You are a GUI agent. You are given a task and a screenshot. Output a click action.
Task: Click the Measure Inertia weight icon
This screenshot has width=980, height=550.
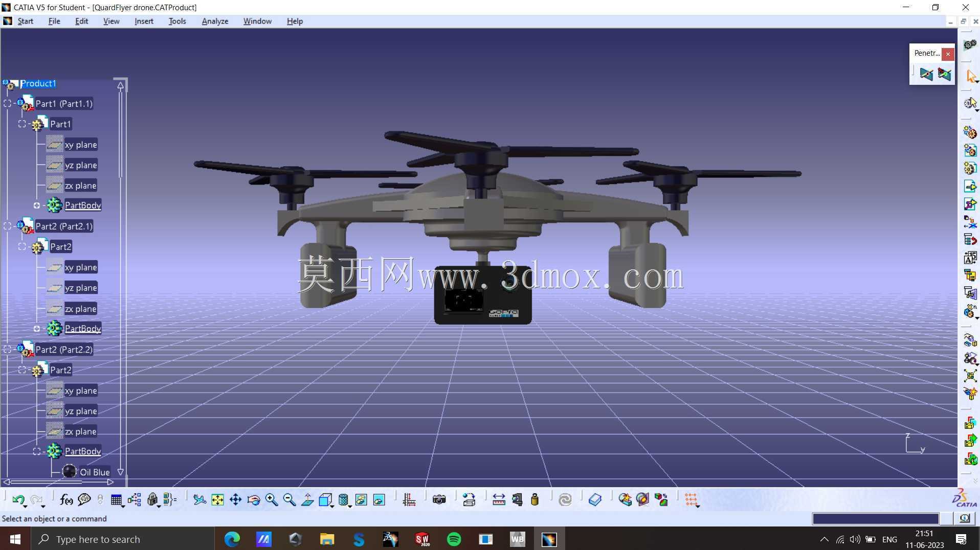point(535,499)
